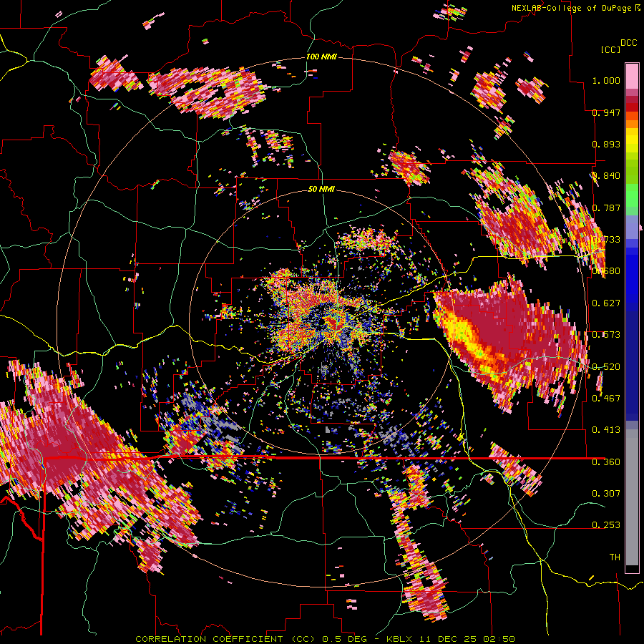Click the 0.360 scale value
This screenshot has width=644, height=644.
point(606,462)
